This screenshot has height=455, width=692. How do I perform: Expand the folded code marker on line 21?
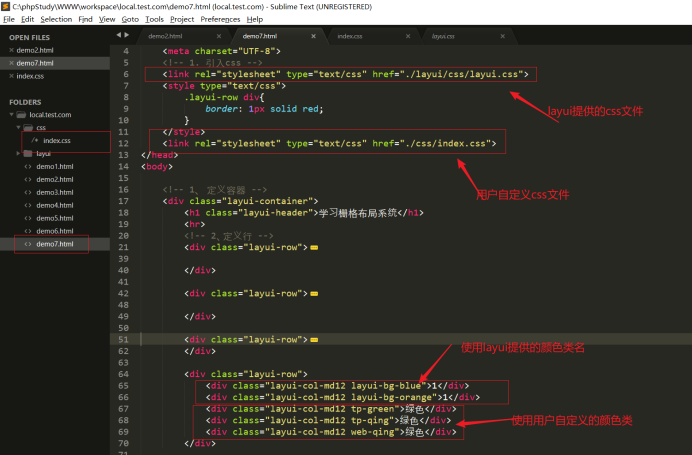tap(314, 247)
